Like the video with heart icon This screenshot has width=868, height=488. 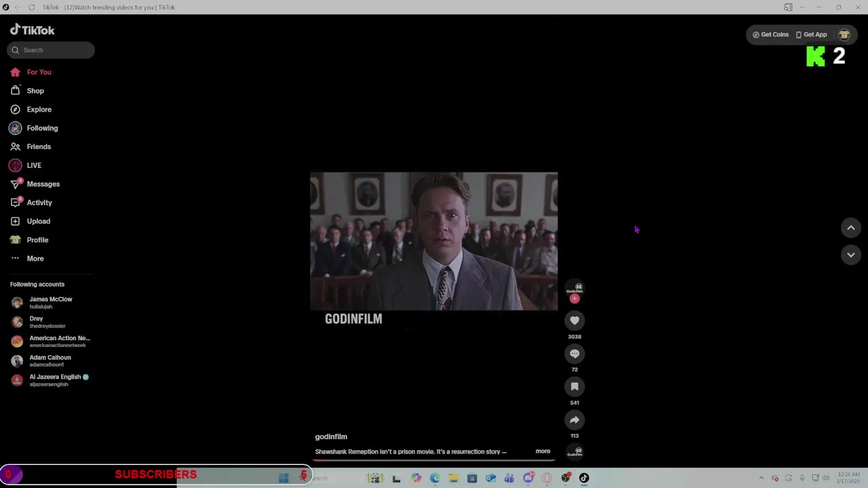pyautogui.click(x=574, y=321)
